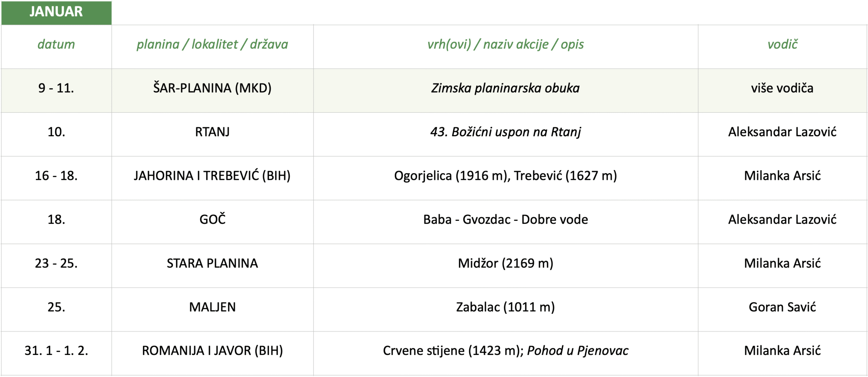Screen dimensions: 868x377
Task: Open '43. Božićni uspon na Rtanj' entry
Action: pos(505,132)
